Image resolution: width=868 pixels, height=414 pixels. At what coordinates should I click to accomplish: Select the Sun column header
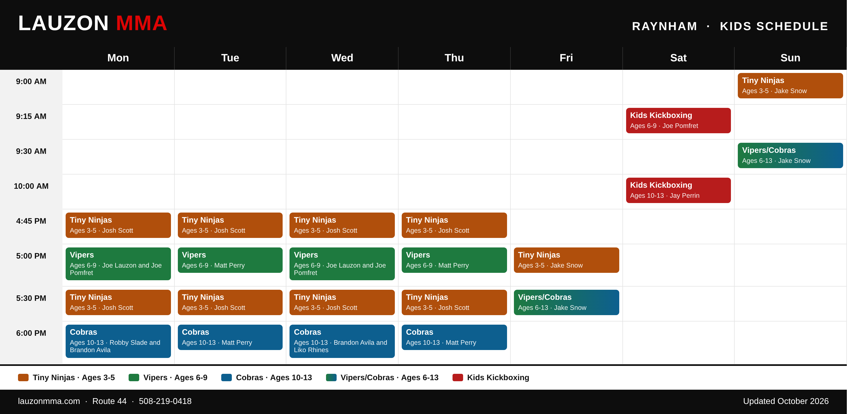(790, 58)
